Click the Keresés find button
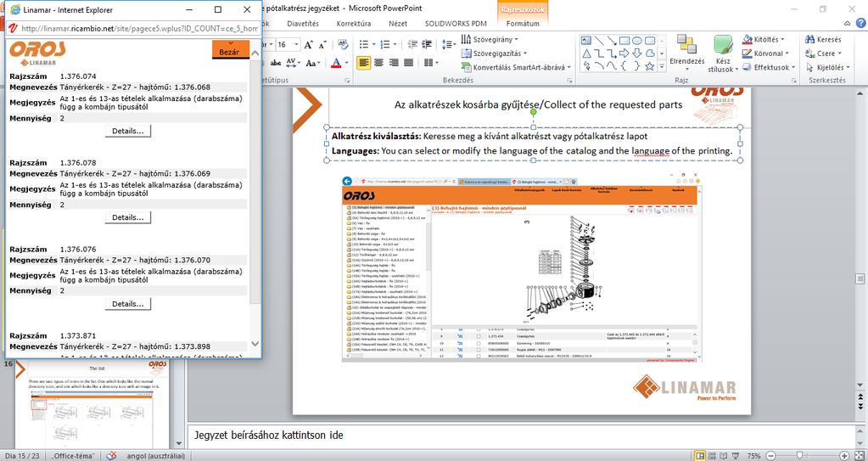868x461 pixels. tap(823, 39)
